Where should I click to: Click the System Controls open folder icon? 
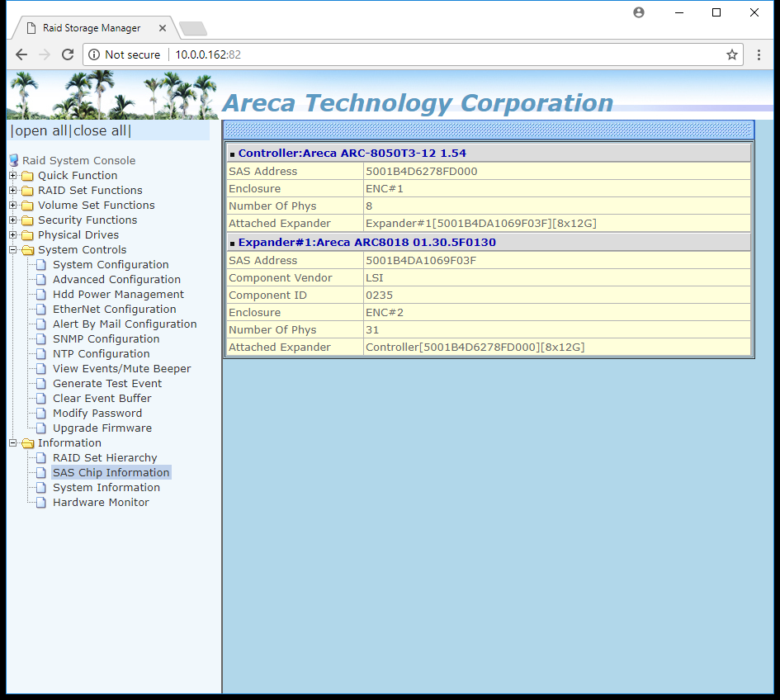(28, 250)
